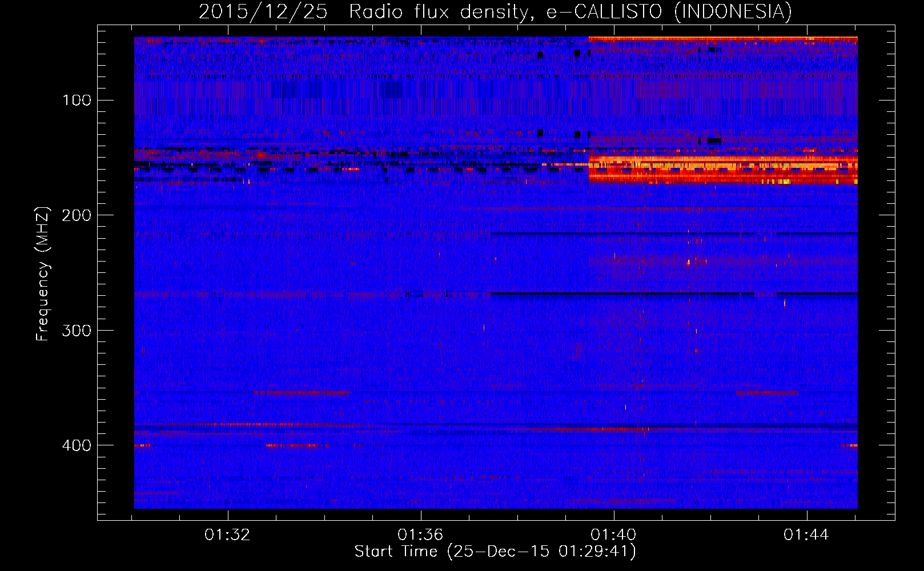Image resolution: width=924 pixels, height=571 pixels.
Task: Click the 01:36 time tick label
Action: click(420, 535)
